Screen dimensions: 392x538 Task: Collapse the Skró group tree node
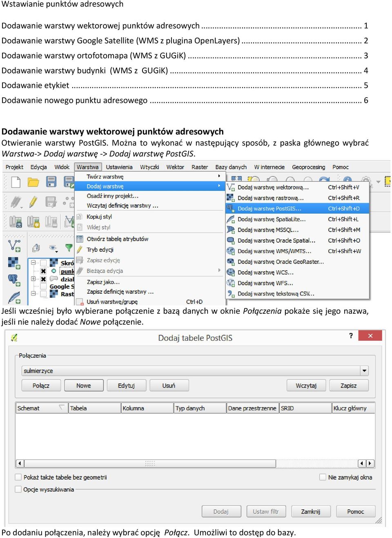[x=33, y=263]
